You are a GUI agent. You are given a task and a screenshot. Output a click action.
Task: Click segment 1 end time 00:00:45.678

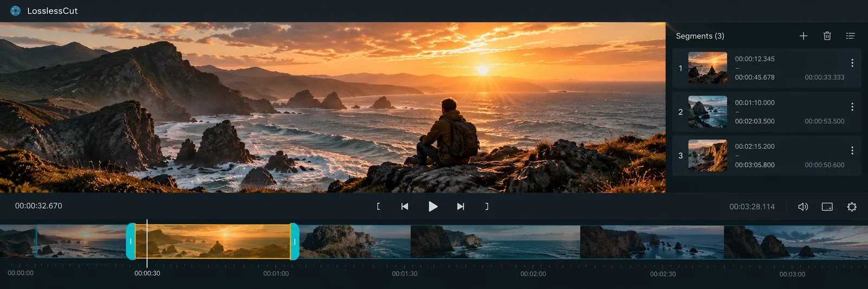tap(755, 78)
